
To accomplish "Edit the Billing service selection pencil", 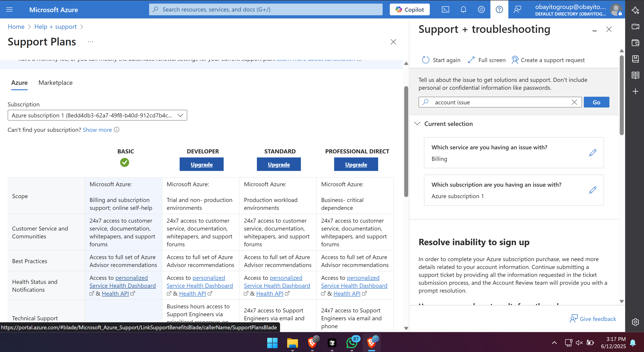I will click(593, 152).
